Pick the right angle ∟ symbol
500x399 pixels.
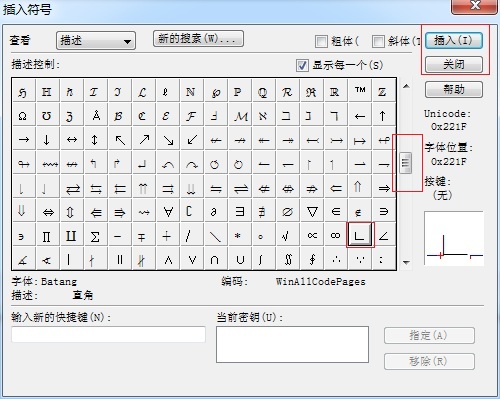(x=360, y=235)
